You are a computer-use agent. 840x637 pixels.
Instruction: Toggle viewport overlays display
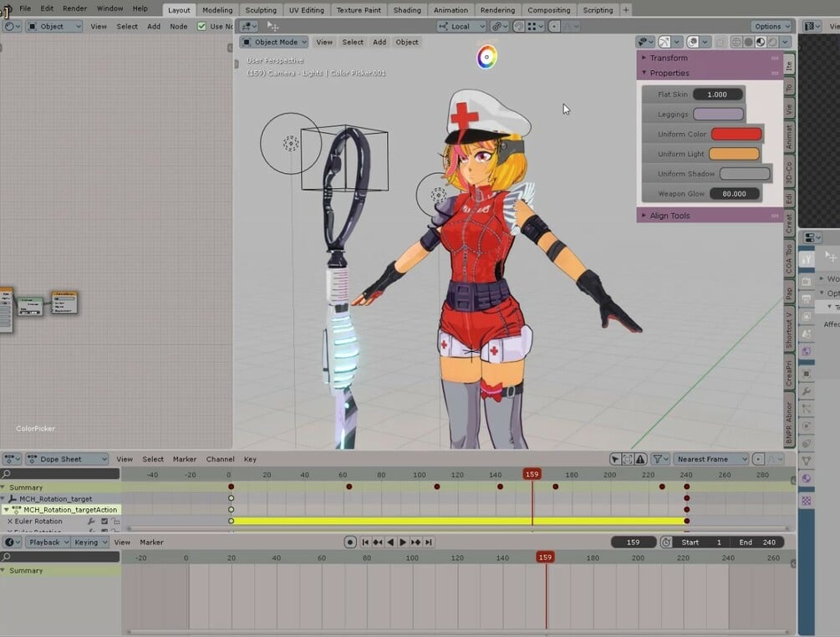692,42
